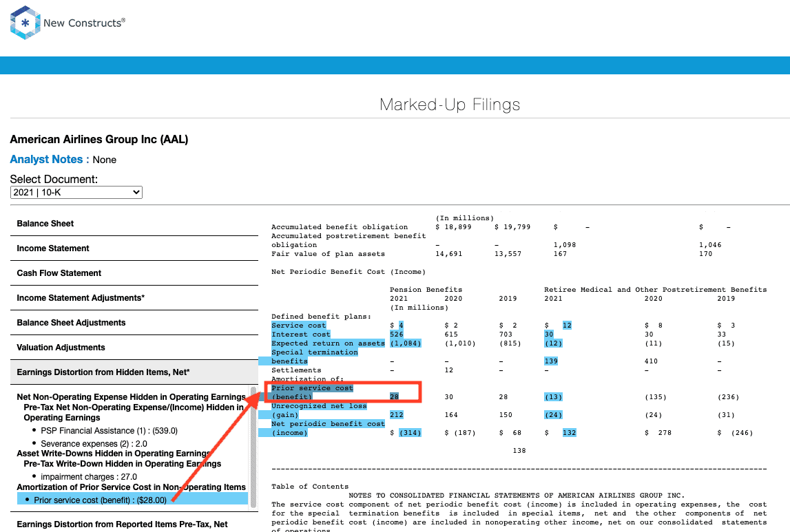The image size is (790, 532).
Task: Click the 615 interest cost value
Action: tap(451, 334)
